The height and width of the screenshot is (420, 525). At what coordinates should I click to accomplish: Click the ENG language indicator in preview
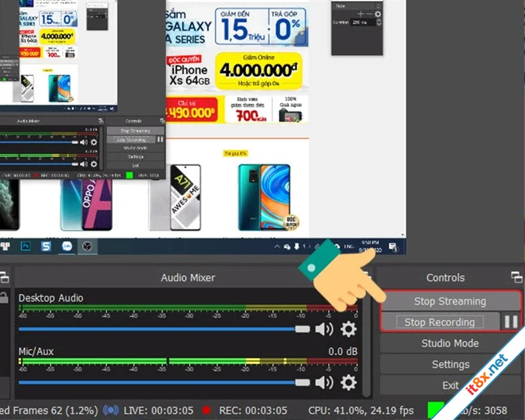349,247
